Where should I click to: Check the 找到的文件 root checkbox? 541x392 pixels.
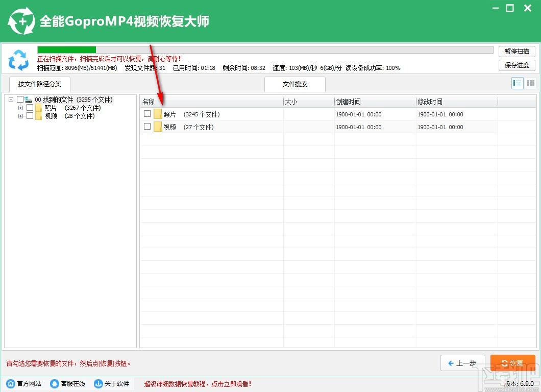pyautogui.click(x=20, y=100)
